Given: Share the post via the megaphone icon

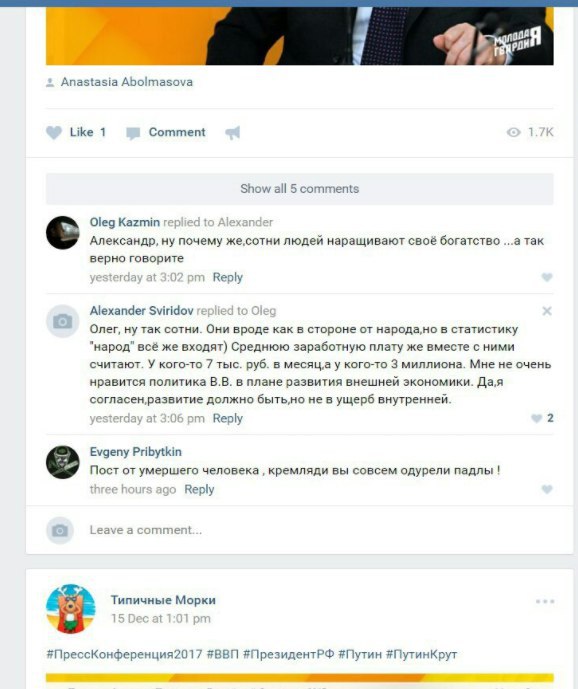Looking at the screenshot, I should tap(233, 133).
